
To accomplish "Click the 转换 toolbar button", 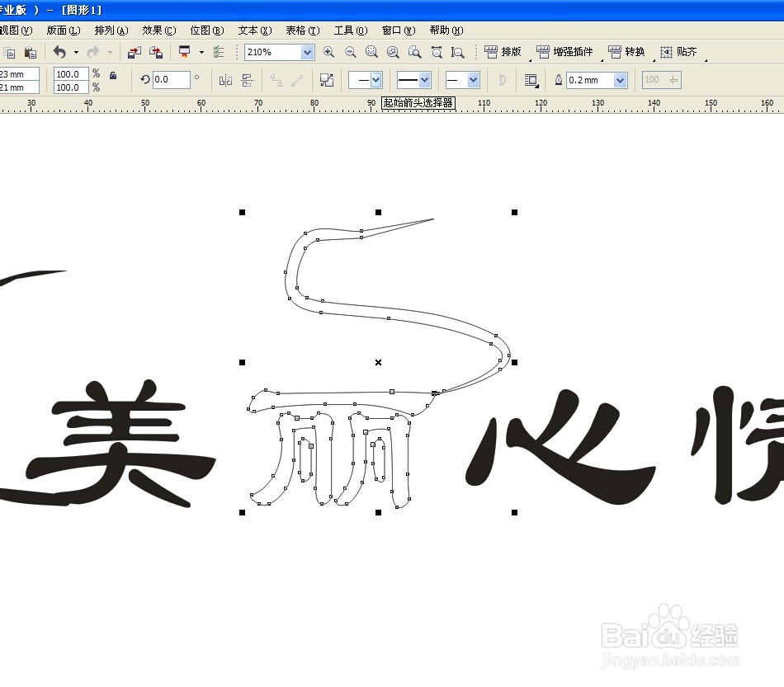I will (x=627, y=52).
